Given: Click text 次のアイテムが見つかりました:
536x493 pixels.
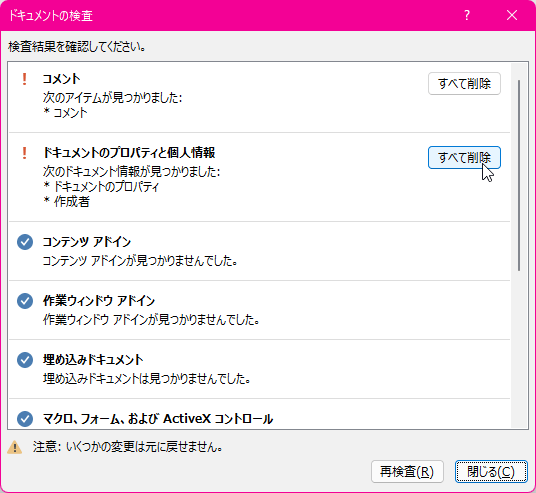Looking at the screenshot, I should [112, 98].
